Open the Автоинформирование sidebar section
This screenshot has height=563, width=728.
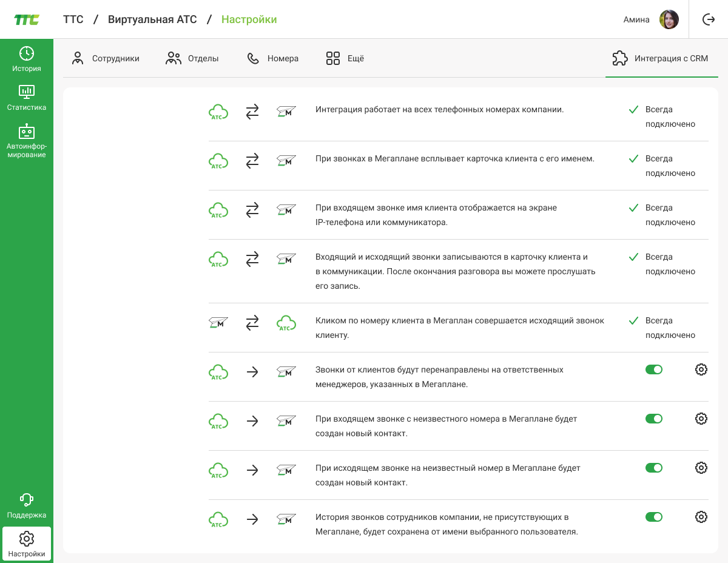[27, 141]
